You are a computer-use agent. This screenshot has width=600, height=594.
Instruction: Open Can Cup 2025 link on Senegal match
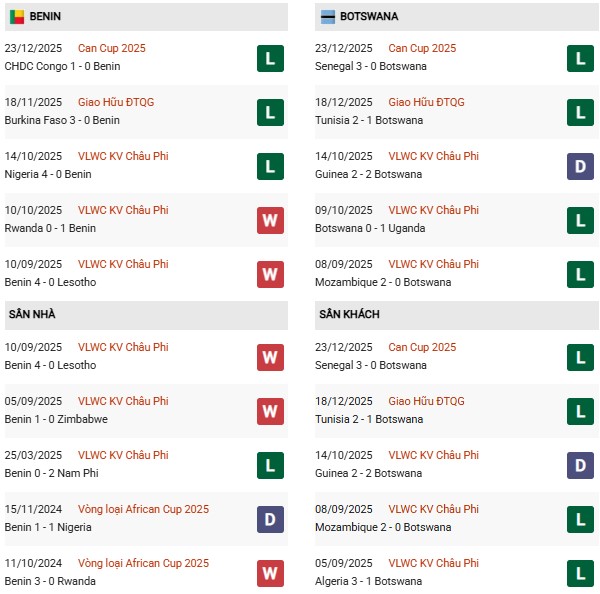coord(421,48)
